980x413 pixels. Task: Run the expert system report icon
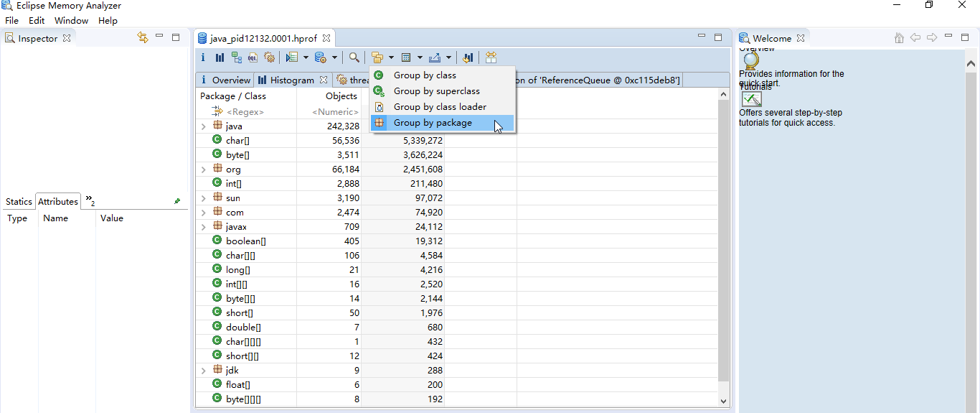[291, 57]
